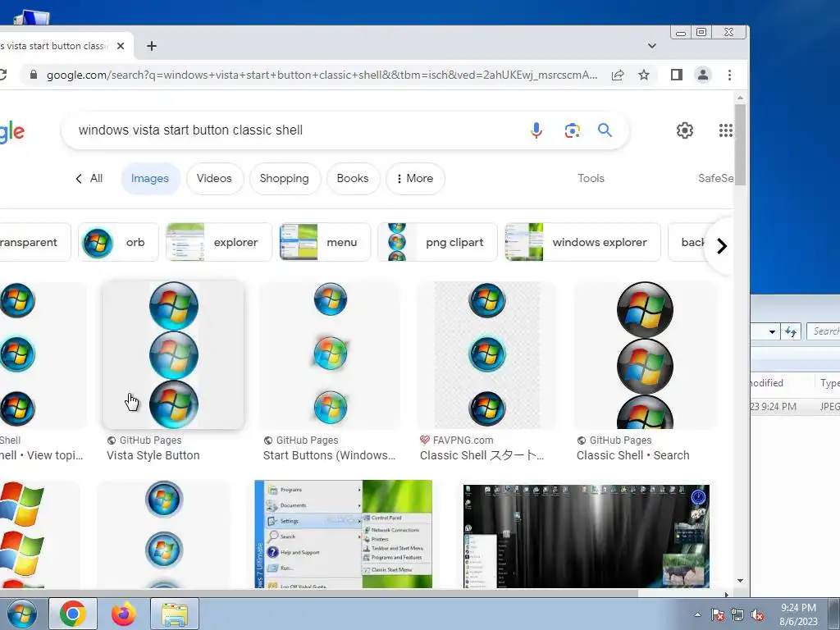Switch to the Books tab

[353, 178]
